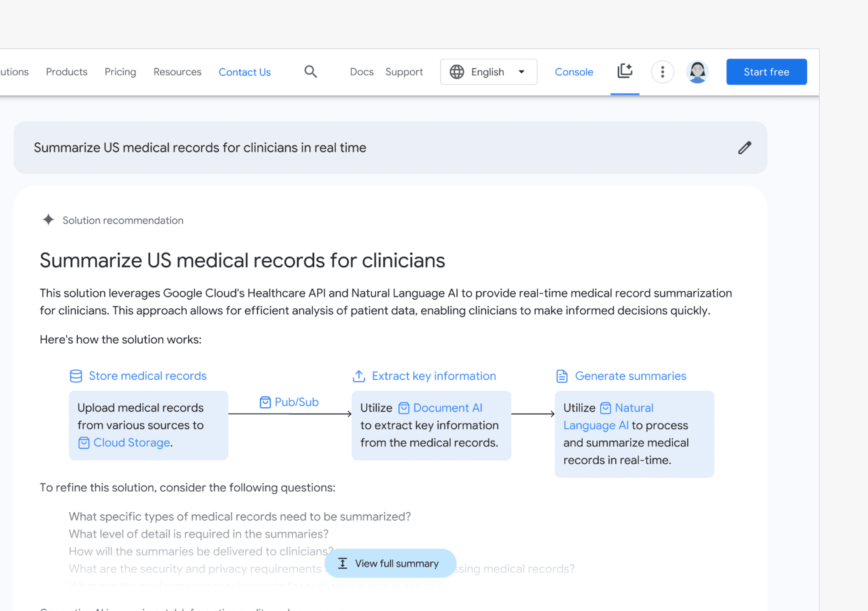Open the Pricing menu item
This screenshot has height=611, width=868.
pos(120,72)
